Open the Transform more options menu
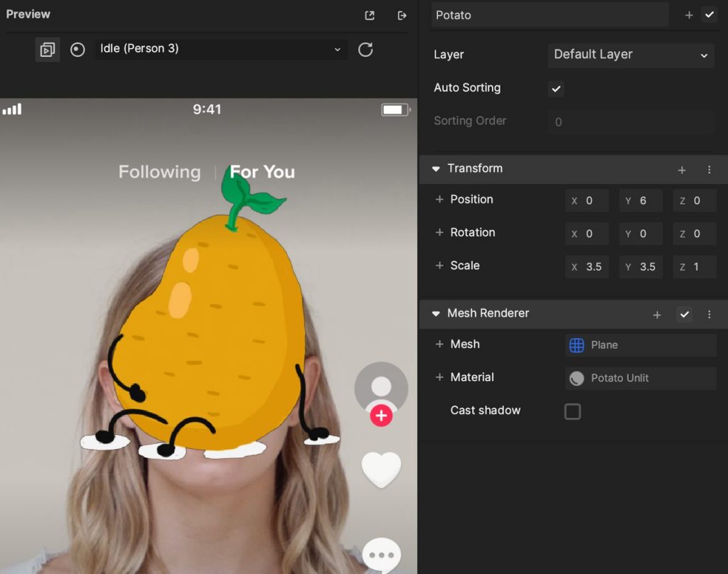The width and height of the screenshot is (728, 574). [709, 170]
